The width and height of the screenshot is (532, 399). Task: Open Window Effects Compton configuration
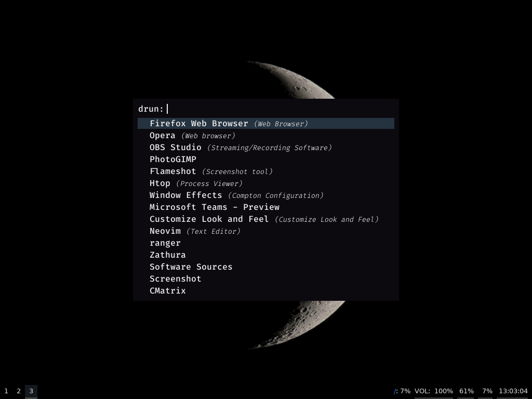pyautogui.click(x=265, y=195)
